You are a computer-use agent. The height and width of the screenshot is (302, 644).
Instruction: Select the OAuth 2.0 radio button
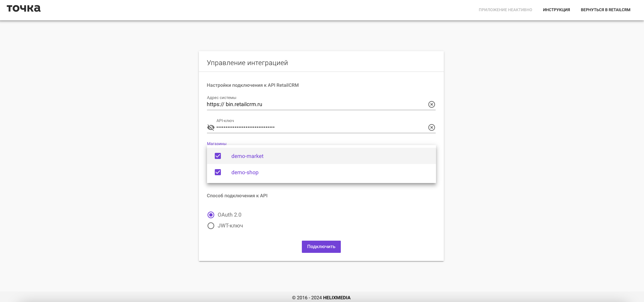pos(211,215)
